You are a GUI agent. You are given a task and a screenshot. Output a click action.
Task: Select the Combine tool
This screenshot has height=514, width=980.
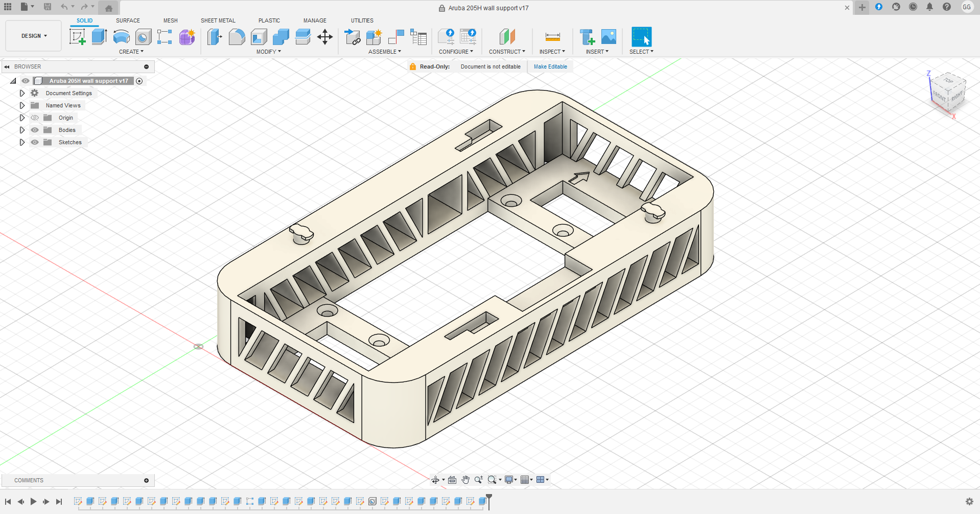pos(281,37)
